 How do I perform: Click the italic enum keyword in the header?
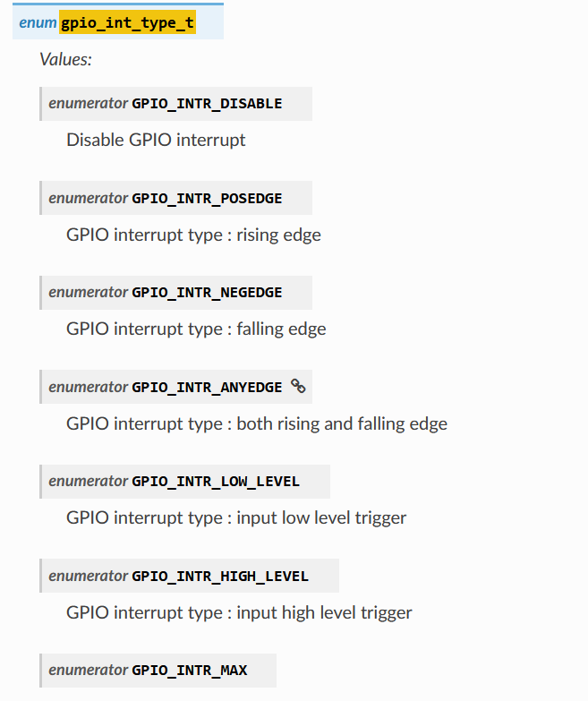pos(38,21)
